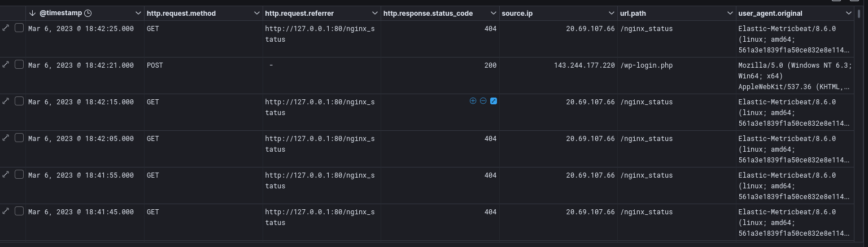The width and height of the screenshot is (868, 247).
Task: Expand the source.ip column options chevron
Action: pos(611,13)
